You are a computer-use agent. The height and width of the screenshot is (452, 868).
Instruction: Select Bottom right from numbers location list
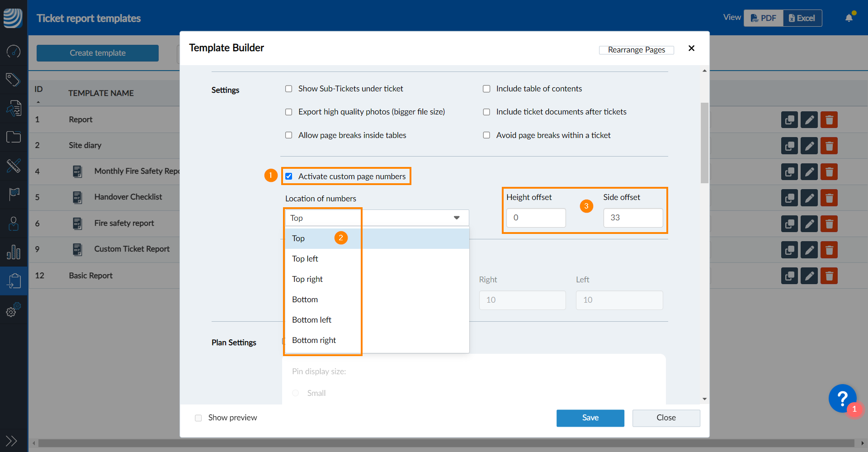tap(314, 340)
